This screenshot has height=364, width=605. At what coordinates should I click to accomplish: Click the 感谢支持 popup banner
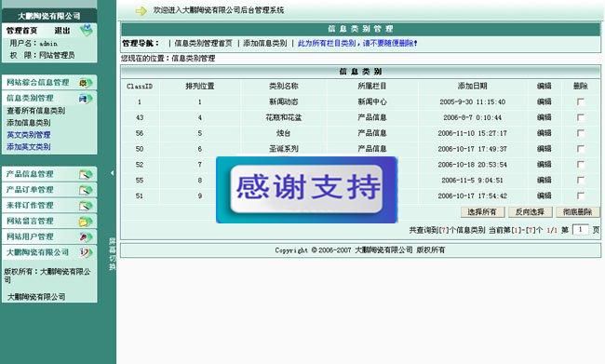307,190
